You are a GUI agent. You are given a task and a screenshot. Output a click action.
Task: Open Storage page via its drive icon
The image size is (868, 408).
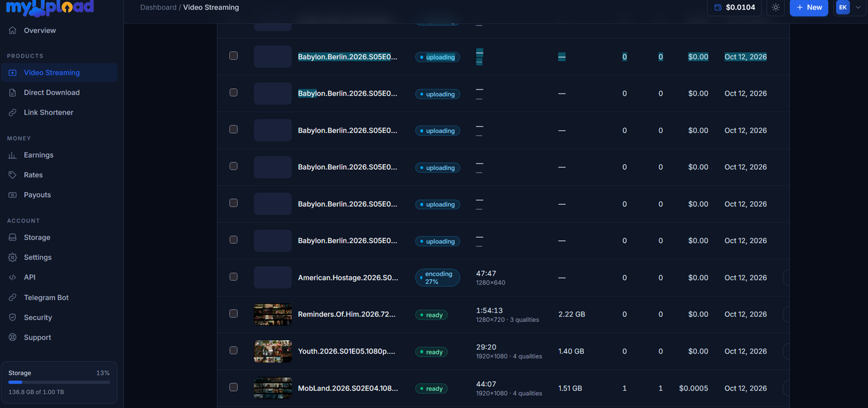pyautogui.click(x=12, y=238)
